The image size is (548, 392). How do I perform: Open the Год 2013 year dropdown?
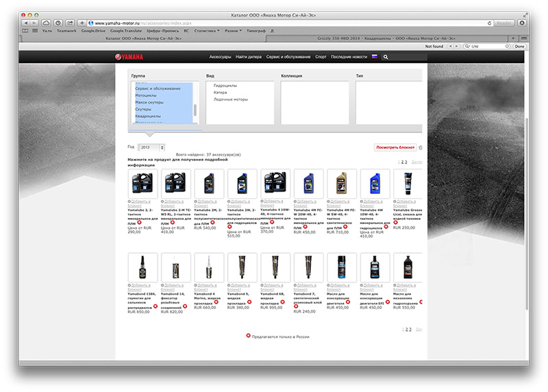pyautogui.click(x=151, y=147)
